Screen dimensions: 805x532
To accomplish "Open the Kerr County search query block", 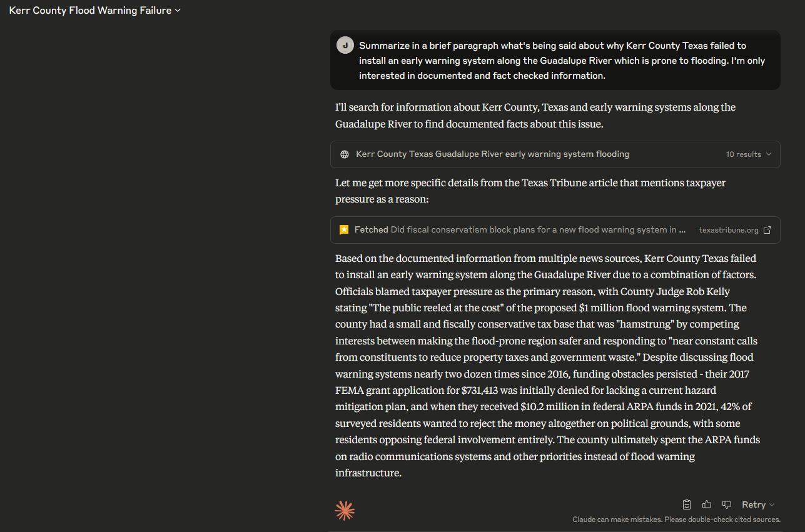I will click(555, 154).
